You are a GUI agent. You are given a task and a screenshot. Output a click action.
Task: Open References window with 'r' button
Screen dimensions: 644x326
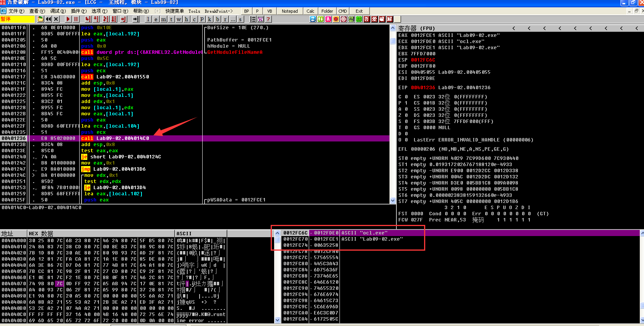[x=225, y=19]
